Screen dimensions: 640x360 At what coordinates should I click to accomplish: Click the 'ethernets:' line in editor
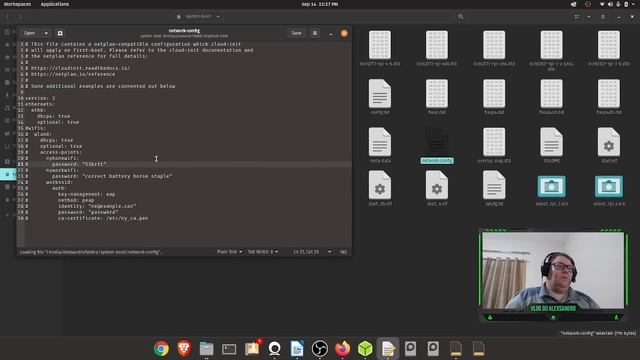(x=40, y=104)
